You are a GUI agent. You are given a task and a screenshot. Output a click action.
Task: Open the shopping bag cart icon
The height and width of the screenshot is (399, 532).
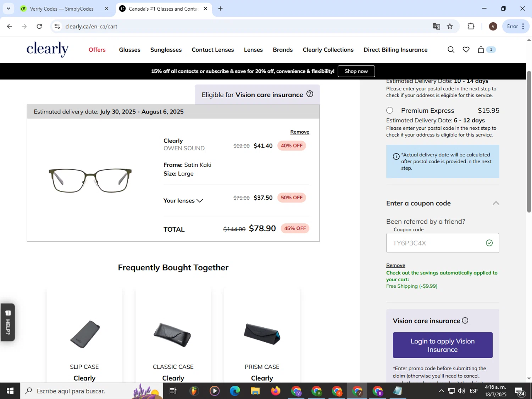point(481,50)
